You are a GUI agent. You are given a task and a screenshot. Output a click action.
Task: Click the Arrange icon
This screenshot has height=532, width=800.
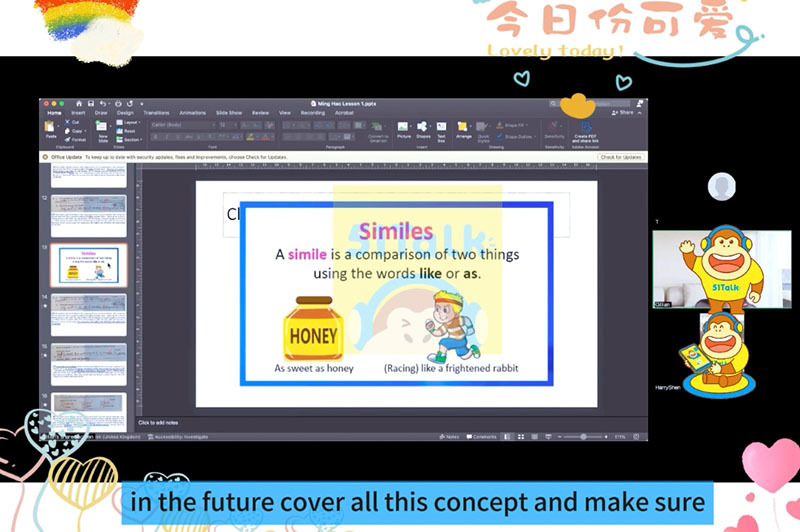(463, 130)
